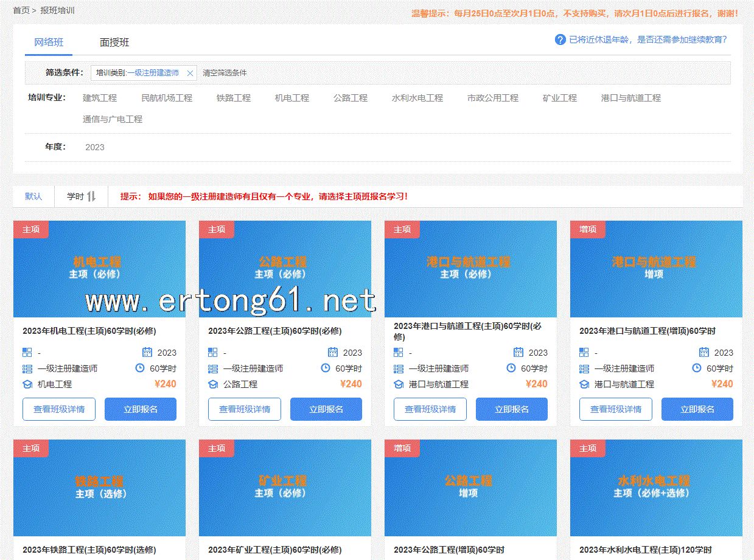Open the 铁路工程 主项 course thumbnail
The image size is (754, 560).
[x=99, y=488]
